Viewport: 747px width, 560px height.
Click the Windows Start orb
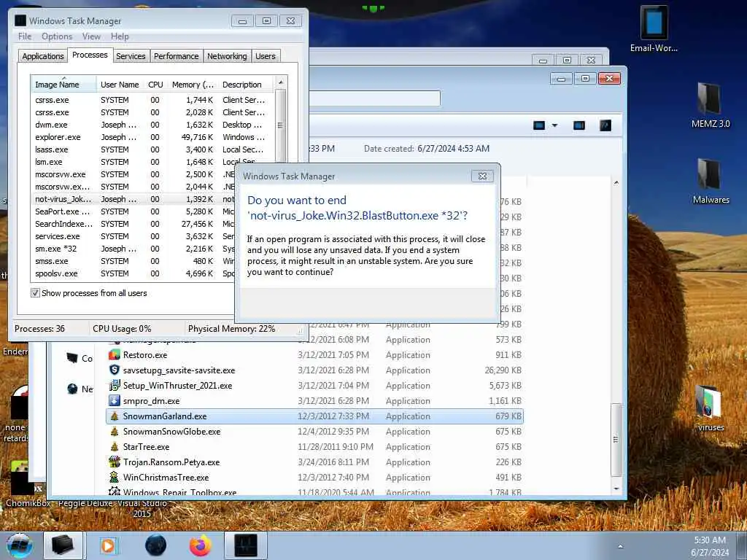(19, 545)
